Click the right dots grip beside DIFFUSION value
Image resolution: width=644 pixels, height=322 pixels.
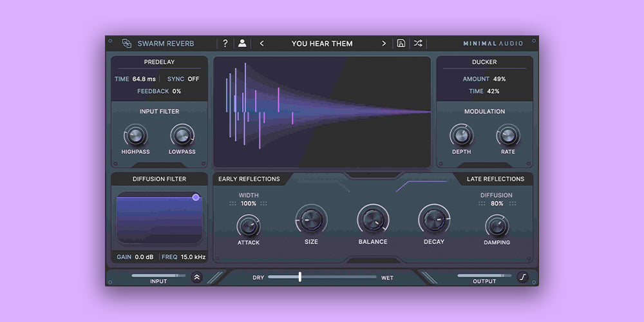point(513,204)
